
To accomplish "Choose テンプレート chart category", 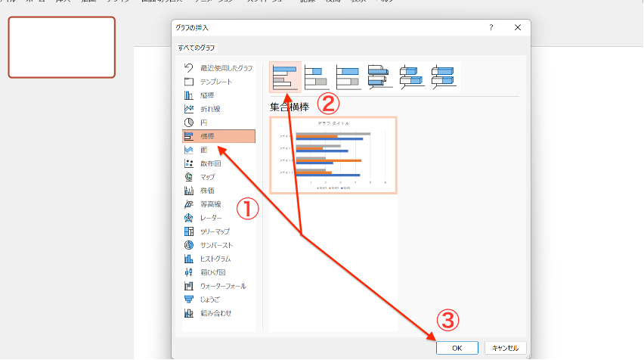I will (218, 82).
